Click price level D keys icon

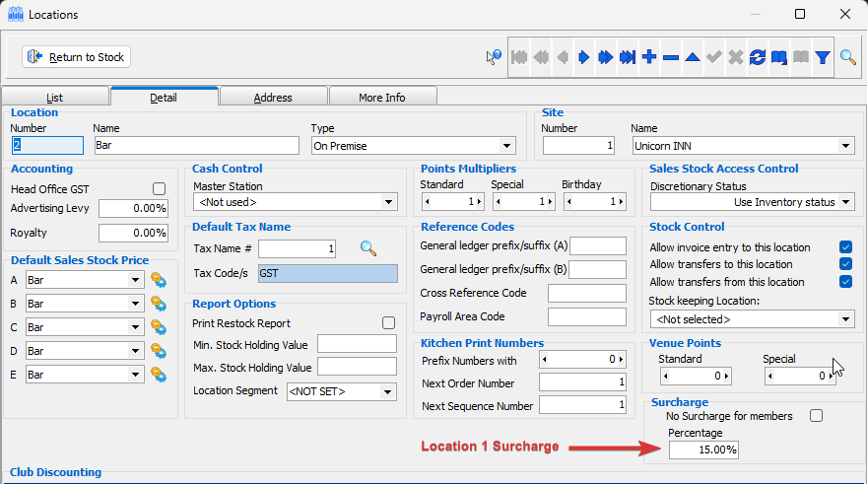point(159,351)
